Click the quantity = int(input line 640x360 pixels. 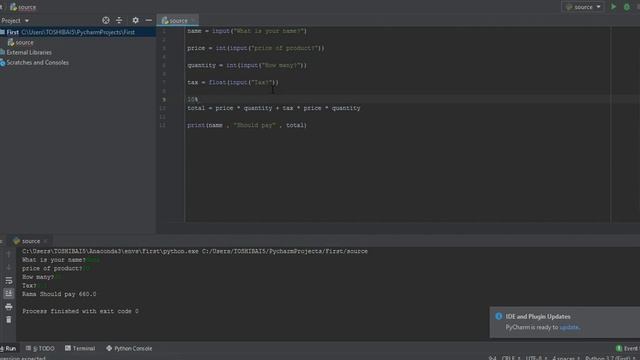(247, 65)
